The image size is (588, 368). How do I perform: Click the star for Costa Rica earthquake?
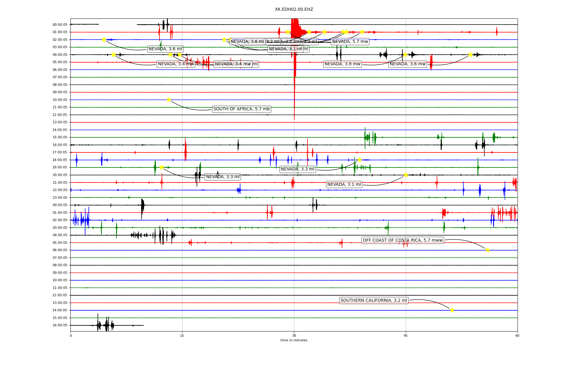pos(488,250)
